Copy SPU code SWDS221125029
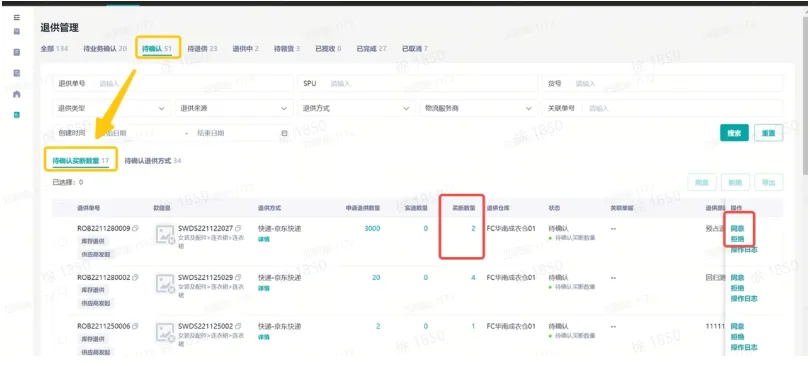 click(238, 277)
